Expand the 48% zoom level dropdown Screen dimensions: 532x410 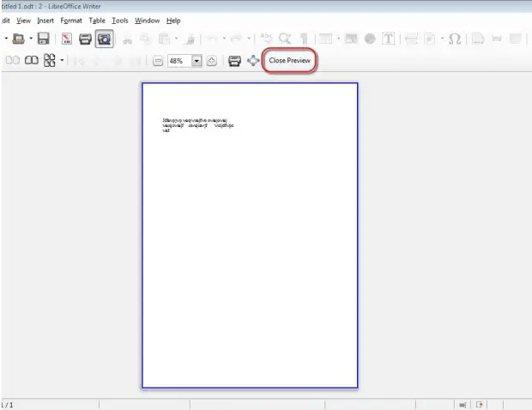click(196, 61)
